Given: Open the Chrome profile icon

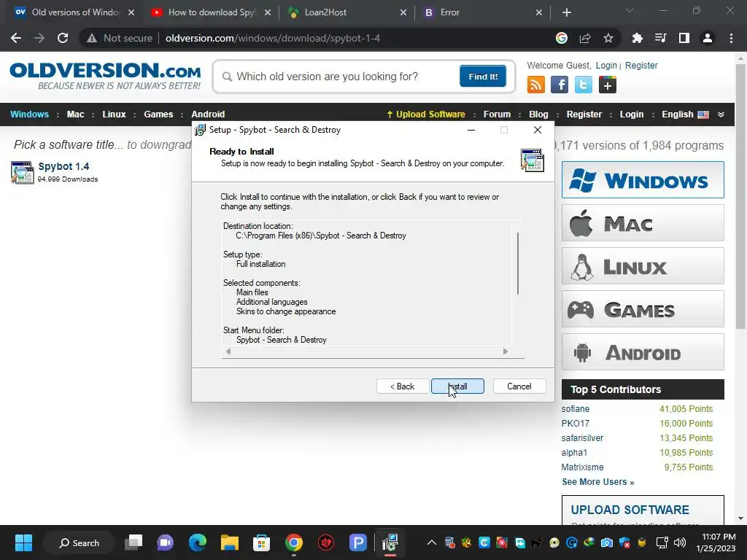Looking at the screenshot, I should point(708,38).
